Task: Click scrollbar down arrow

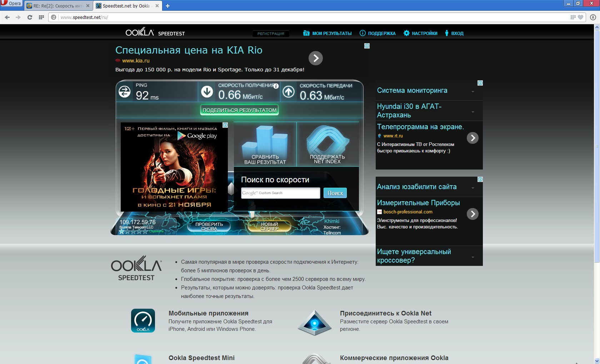Action: click(597, 361)
